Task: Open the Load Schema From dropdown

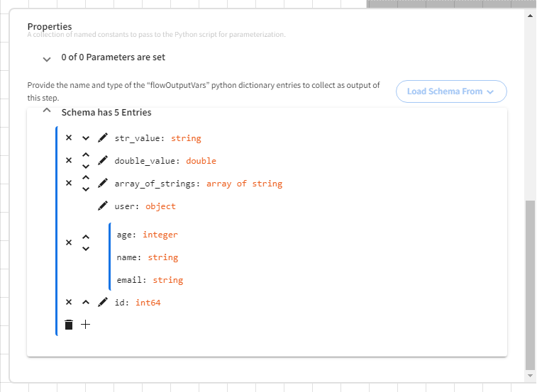Action: [x=451, y=91]
